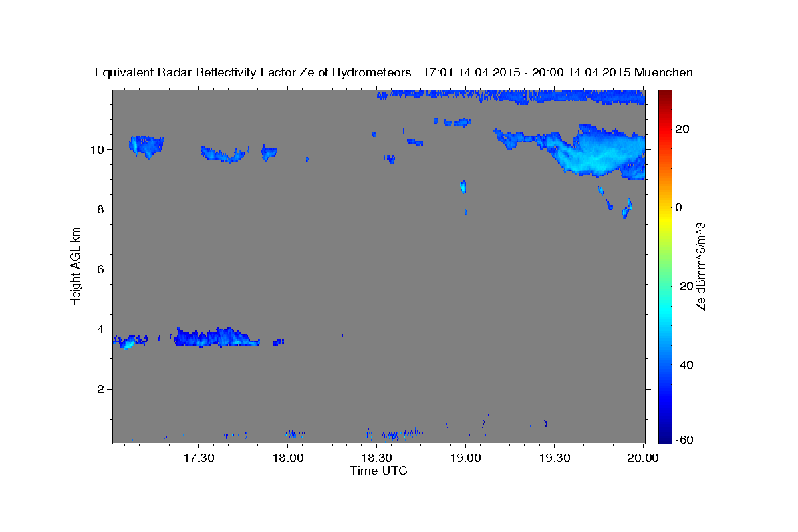Image resolution: width=798 pixels, height=532 pixels.
Task: Click the 'Time UTC' axis label
Action: (x=378, y=471)
